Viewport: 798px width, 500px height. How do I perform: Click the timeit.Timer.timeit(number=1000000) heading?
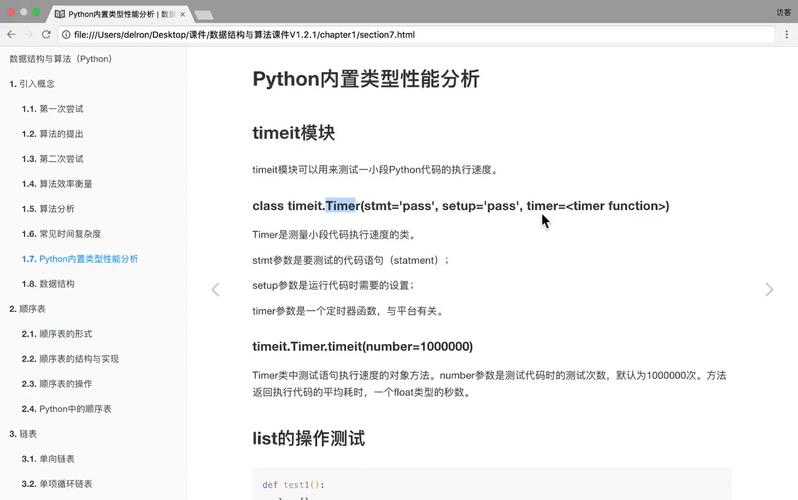tap(362, 347)
